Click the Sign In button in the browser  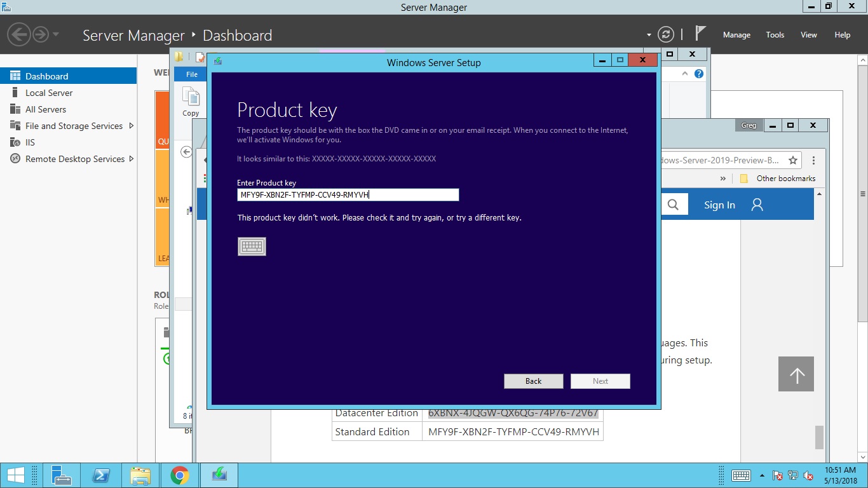[719, 204]
